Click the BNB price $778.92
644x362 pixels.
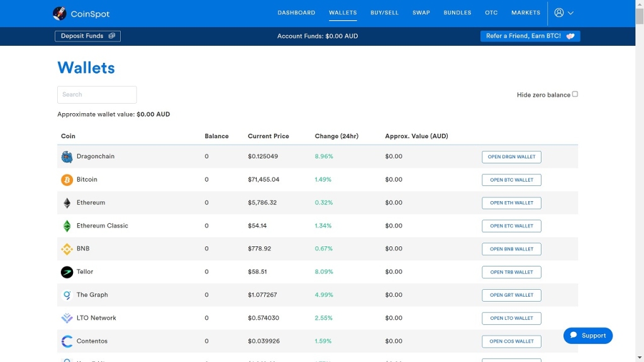click(259, 249)
